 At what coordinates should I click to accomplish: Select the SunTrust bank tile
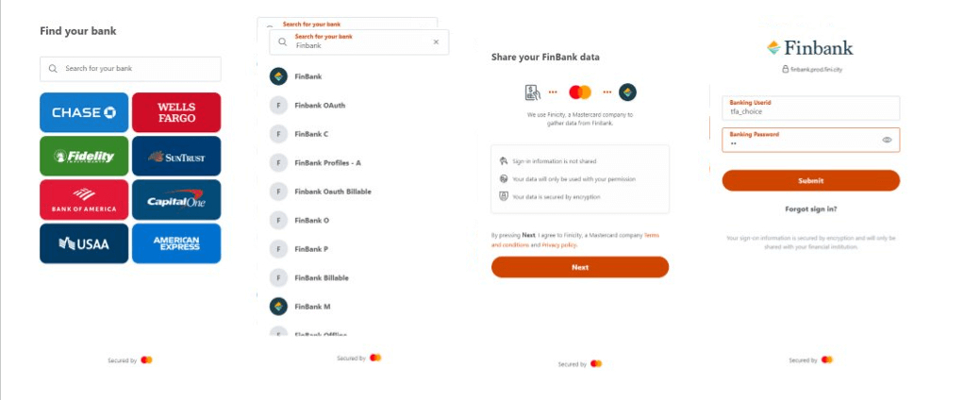click(176, 156)
